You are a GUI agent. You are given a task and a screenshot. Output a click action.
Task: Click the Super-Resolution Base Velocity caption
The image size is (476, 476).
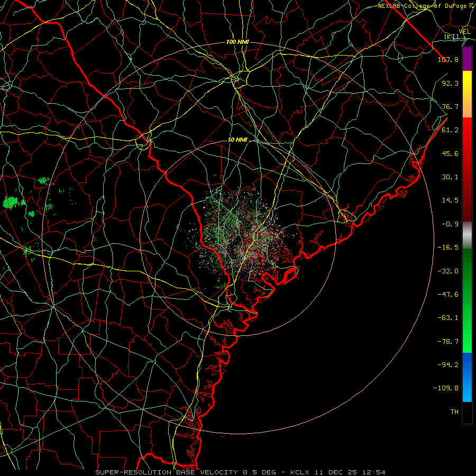240,472
